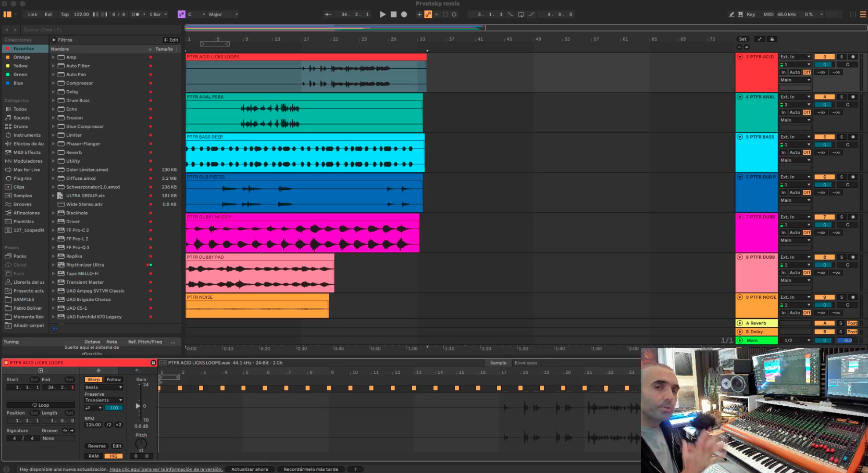Toggle the metronome button

coord(135,15)
